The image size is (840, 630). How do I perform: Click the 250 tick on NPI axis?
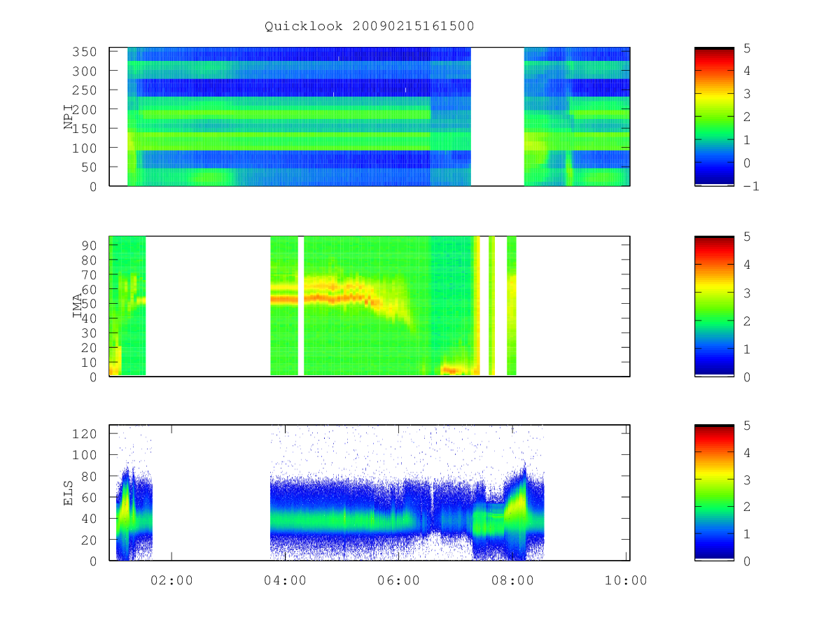coord(86,90)
